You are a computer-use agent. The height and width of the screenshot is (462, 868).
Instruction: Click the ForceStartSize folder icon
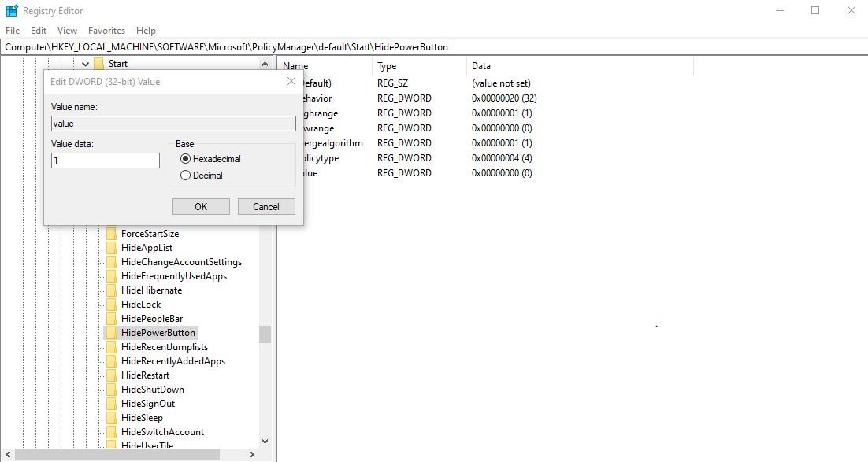111,234
